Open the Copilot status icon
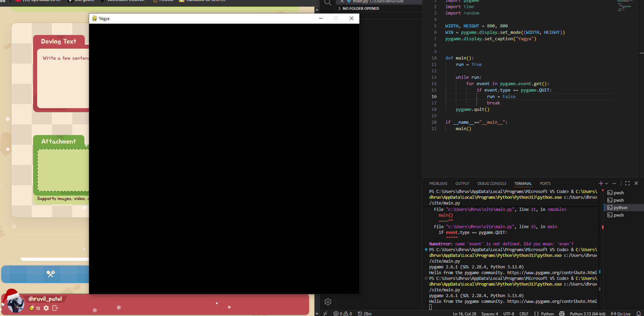Viewport: 644px width, 316px height. pyautogui.click(x=562, y=314)
